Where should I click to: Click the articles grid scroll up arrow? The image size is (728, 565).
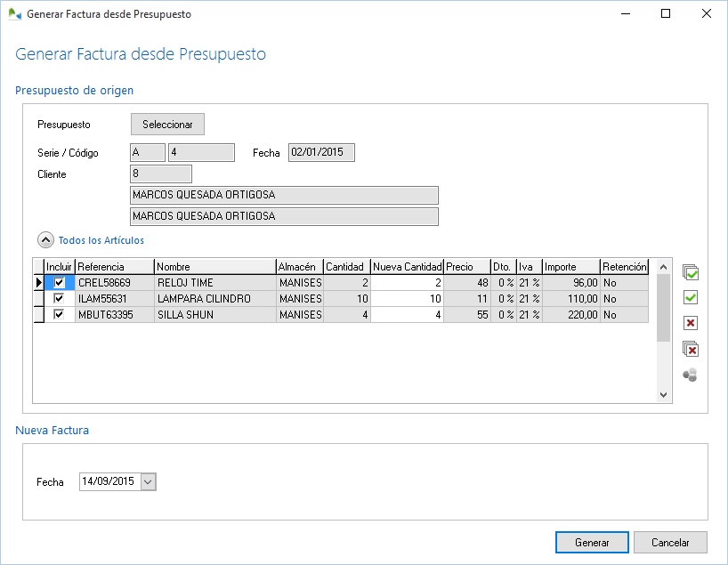click(663, 267)
